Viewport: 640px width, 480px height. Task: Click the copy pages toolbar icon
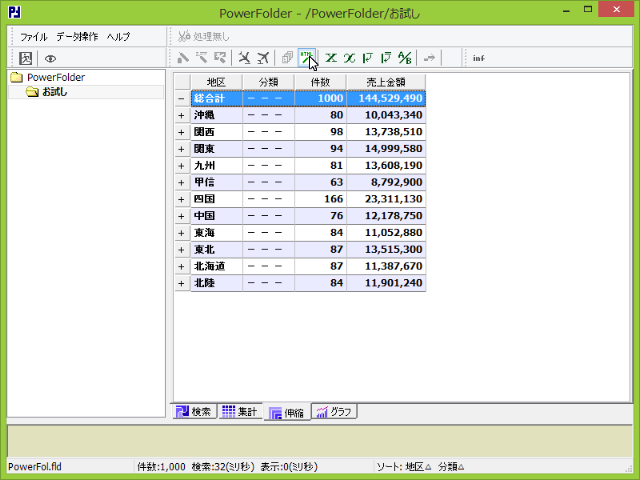pyautogui.click(x=287, y=58)
